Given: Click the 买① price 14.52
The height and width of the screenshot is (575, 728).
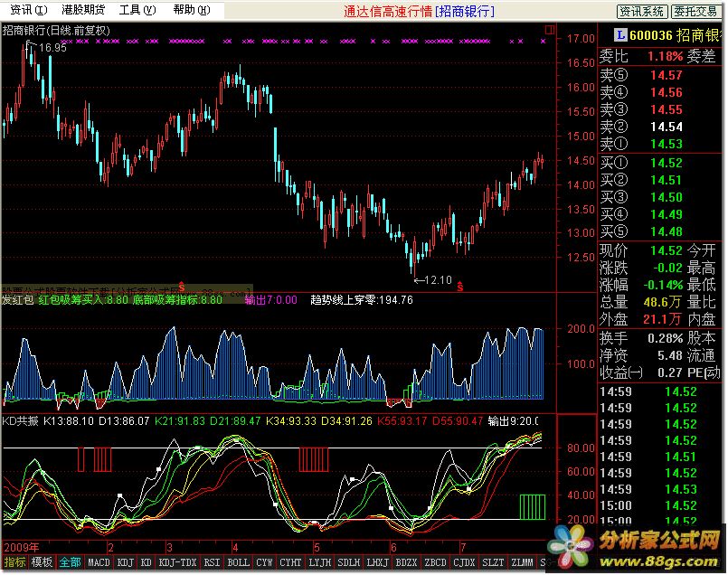Looking at the screenshot, I should (666, 163).
